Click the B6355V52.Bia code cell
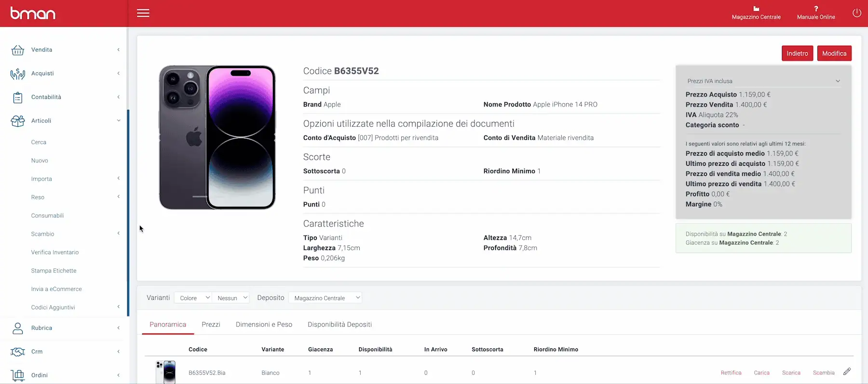 coord(207,372)
